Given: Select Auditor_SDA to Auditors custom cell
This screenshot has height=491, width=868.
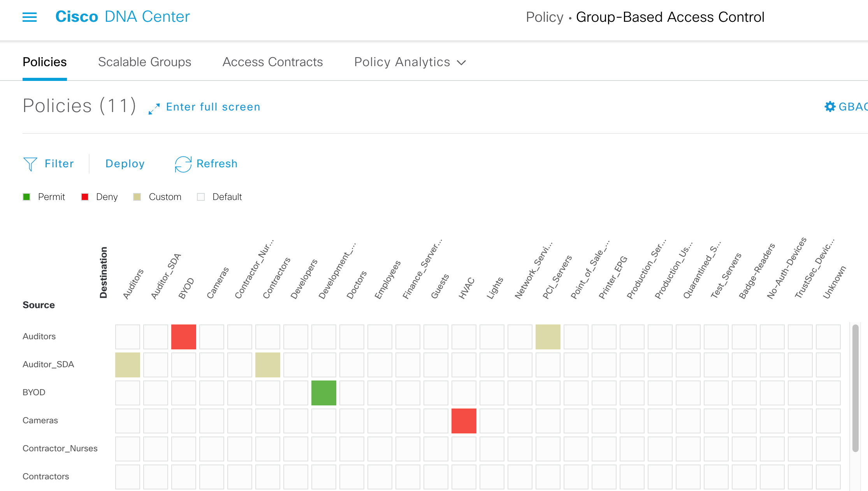Looking at the screenshot, I should pyautogui.click(x=128, y=365).
